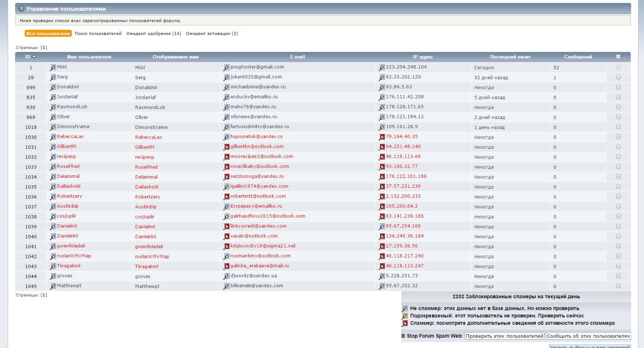Click the spammer icon beside IP 46.118.113.247
This screenshot has width=644, height=348.
pyautogui.click(x=382, y=266)
